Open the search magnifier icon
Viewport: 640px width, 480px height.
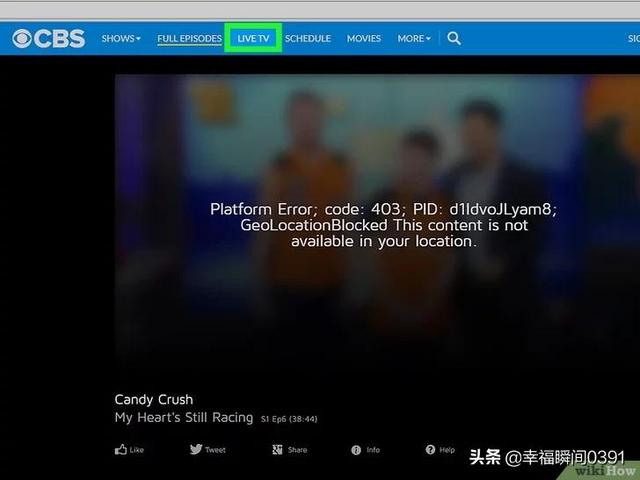click(454, 38)
